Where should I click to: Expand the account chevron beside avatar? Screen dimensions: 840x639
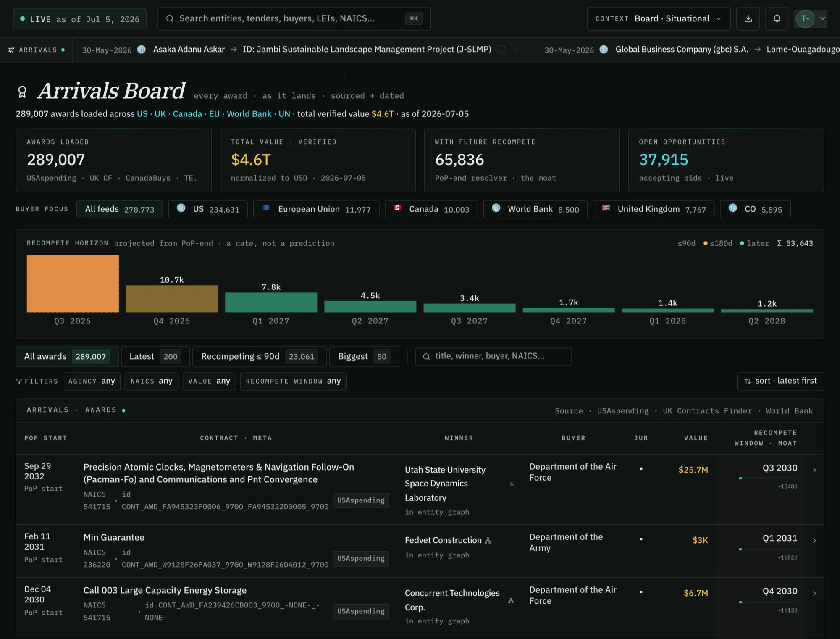[x=822, y=19]
